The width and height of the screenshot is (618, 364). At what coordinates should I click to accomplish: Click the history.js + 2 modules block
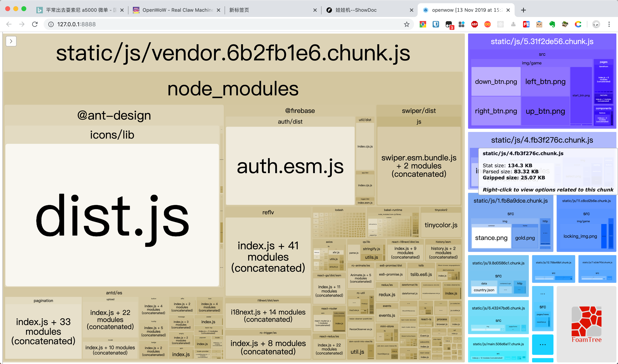[443, 253]
